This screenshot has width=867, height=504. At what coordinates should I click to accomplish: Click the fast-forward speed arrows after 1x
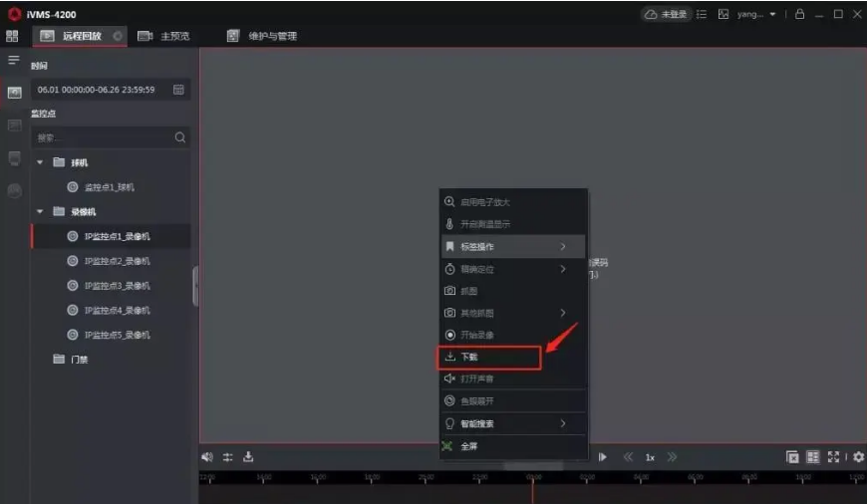point(672,457)
